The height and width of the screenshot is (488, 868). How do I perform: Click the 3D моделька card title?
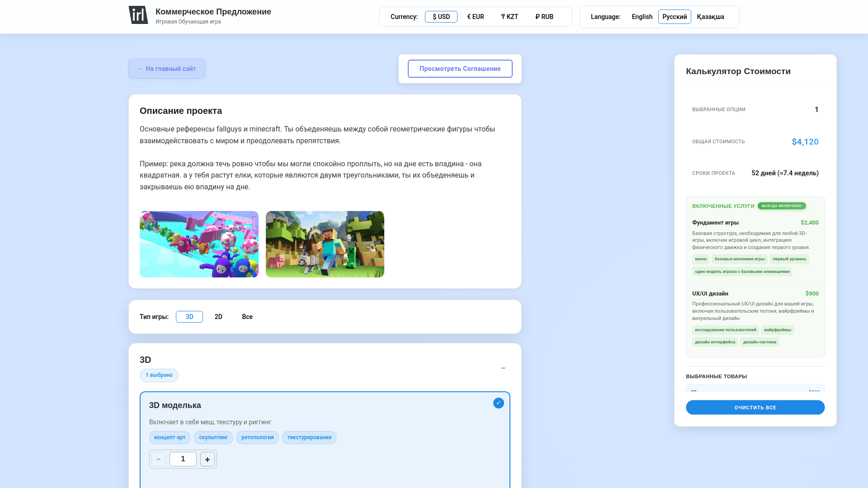coord(175,405)
